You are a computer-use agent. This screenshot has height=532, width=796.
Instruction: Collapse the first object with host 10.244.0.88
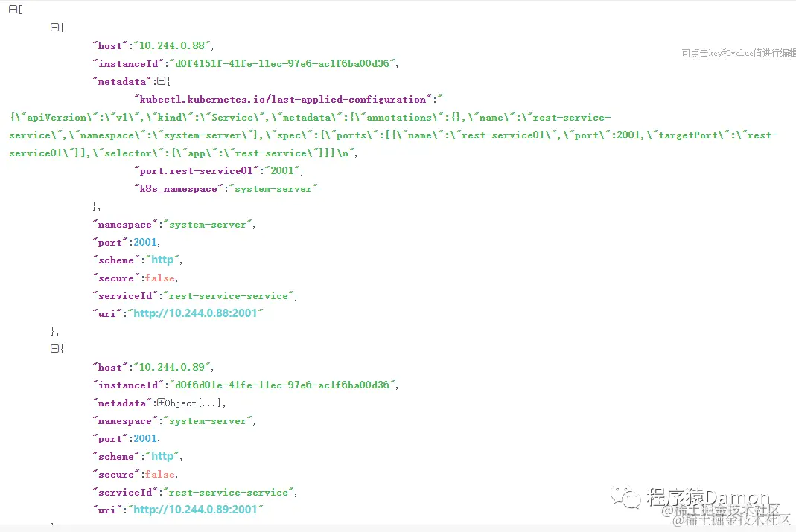coord(54,28)
